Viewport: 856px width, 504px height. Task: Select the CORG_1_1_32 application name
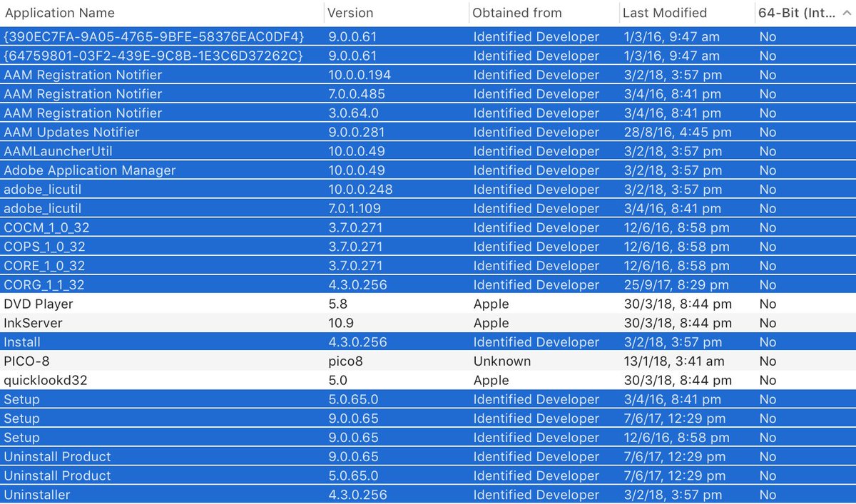[x=44, y=285]
